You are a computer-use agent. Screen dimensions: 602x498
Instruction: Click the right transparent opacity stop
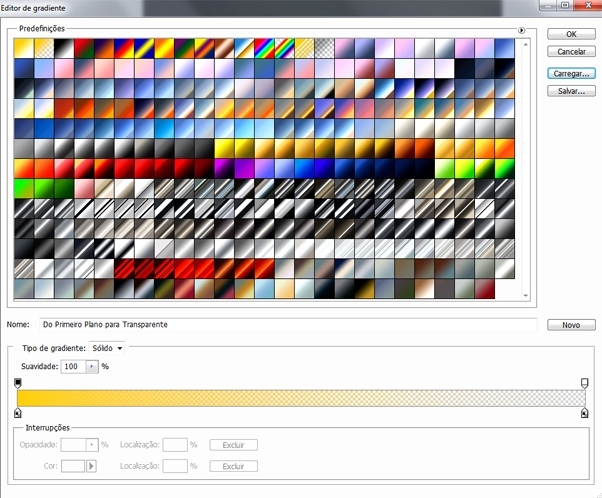[x=584, y=383]
